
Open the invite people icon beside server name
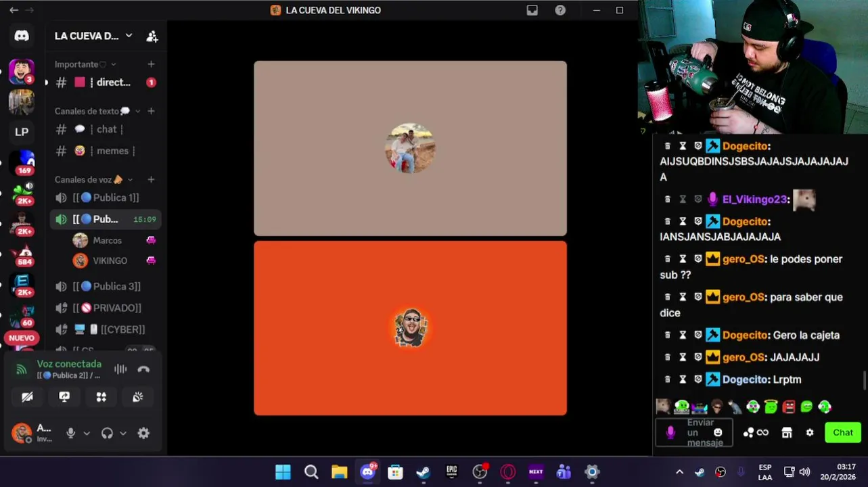point(152,36)
